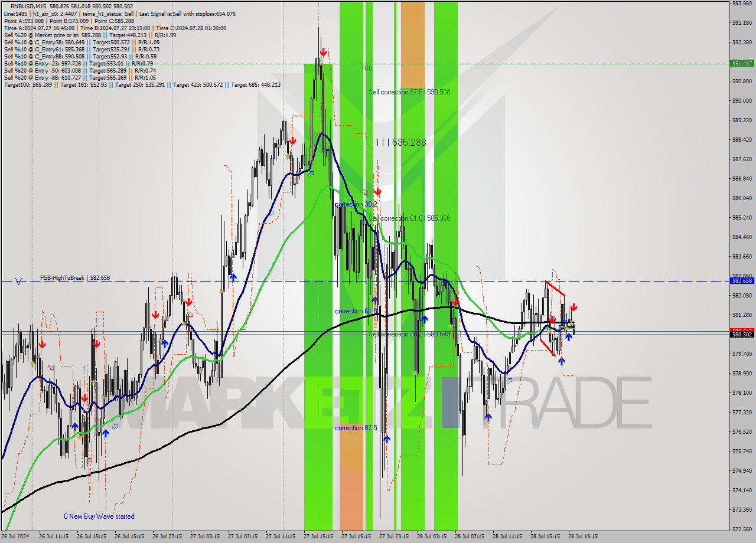Click the Sell %10 @ C_Entry88: 590.508 line
This screenshot has height=543, width=756.
click(82, 56)
